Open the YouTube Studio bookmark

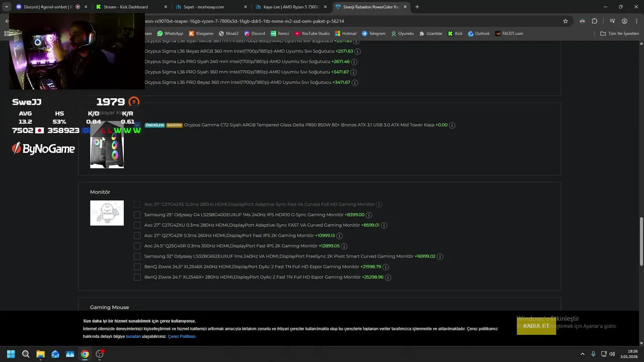point(312,34)
